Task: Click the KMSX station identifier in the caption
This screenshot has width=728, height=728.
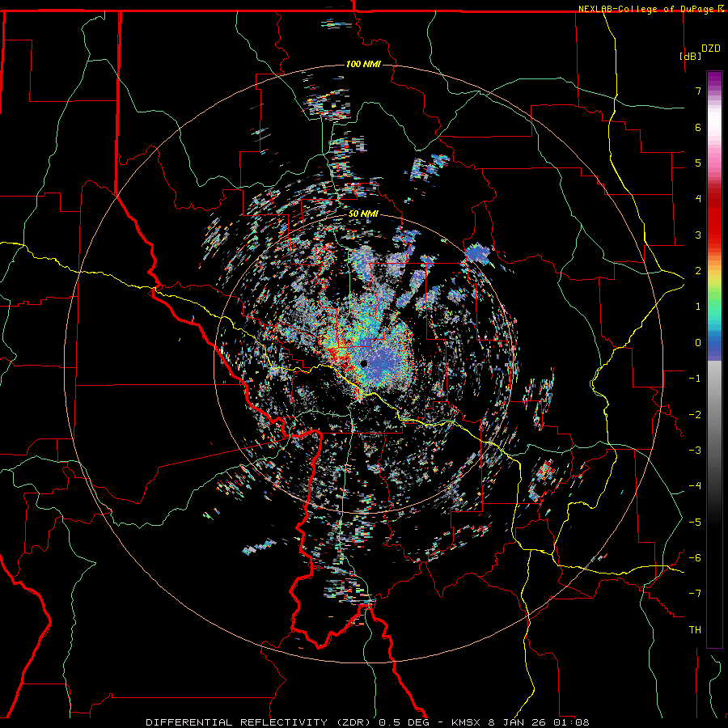Action: click(467, 722)
